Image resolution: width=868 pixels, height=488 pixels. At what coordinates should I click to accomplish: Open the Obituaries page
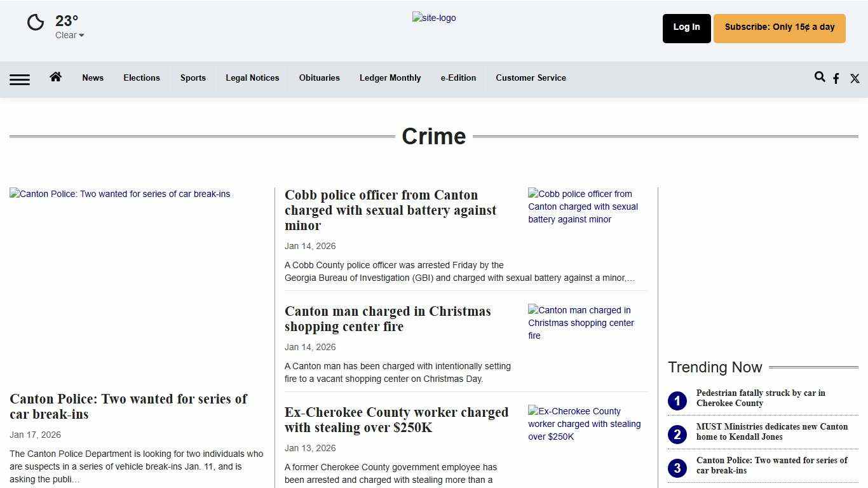[319, 78]
